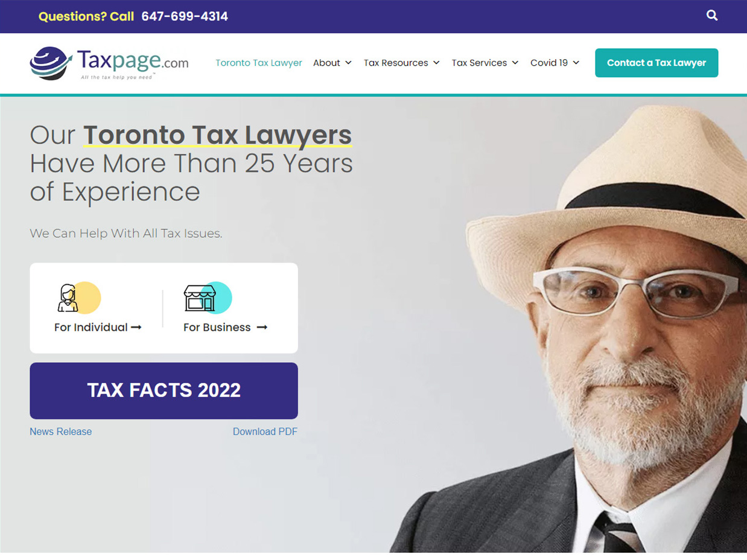The width and height of the screenshot is (747, 560).
Task: Open search with the magnifier icon
Action: click(x=712, y=16)
